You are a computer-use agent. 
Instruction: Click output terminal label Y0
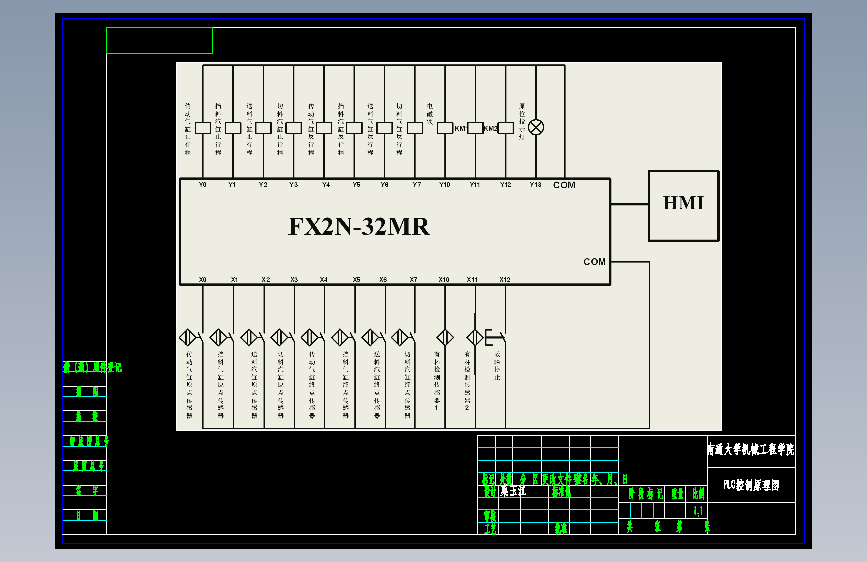click(x=202, y=185)
